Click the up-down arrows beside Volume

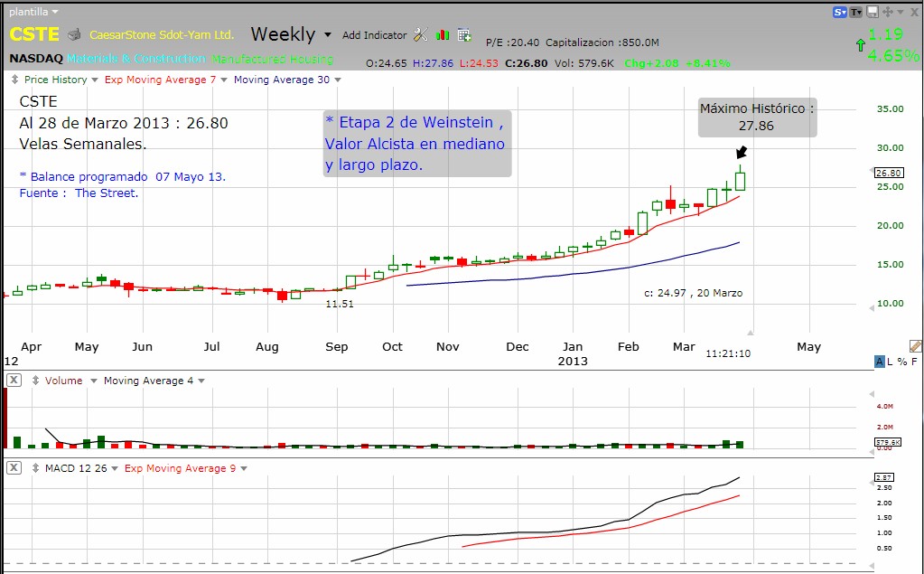tap(35, 381)
